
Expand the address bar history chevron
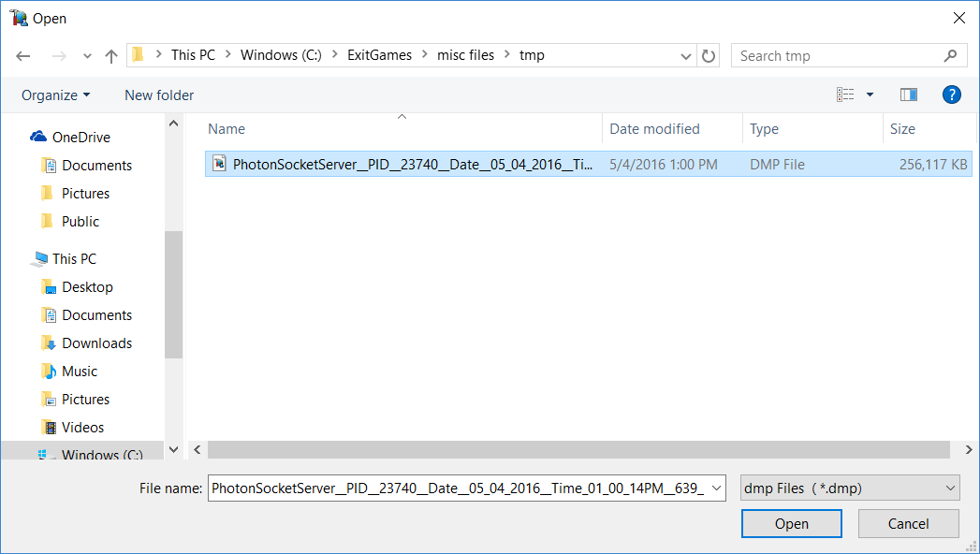click(686, 55)
